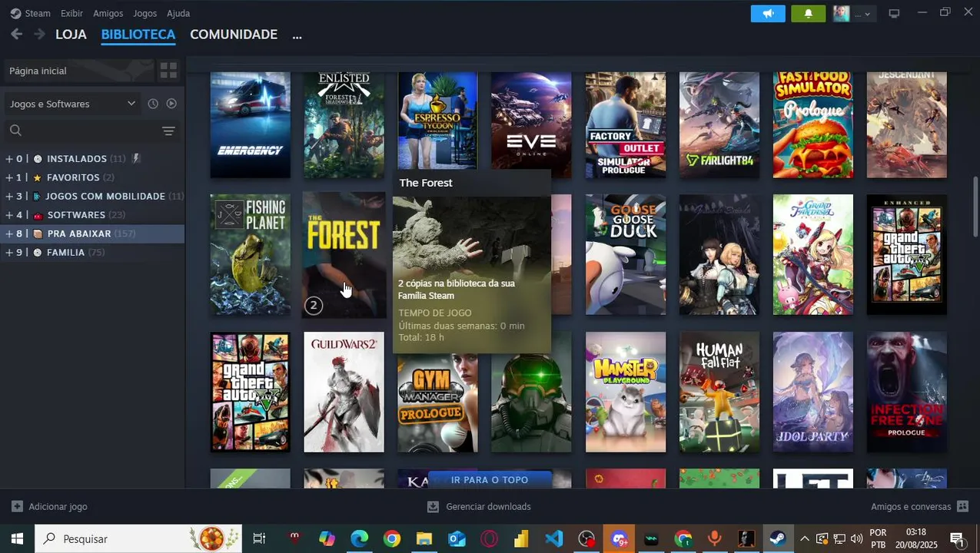
Task: Open the account avatar dropdown
Action: coord(852,14)
